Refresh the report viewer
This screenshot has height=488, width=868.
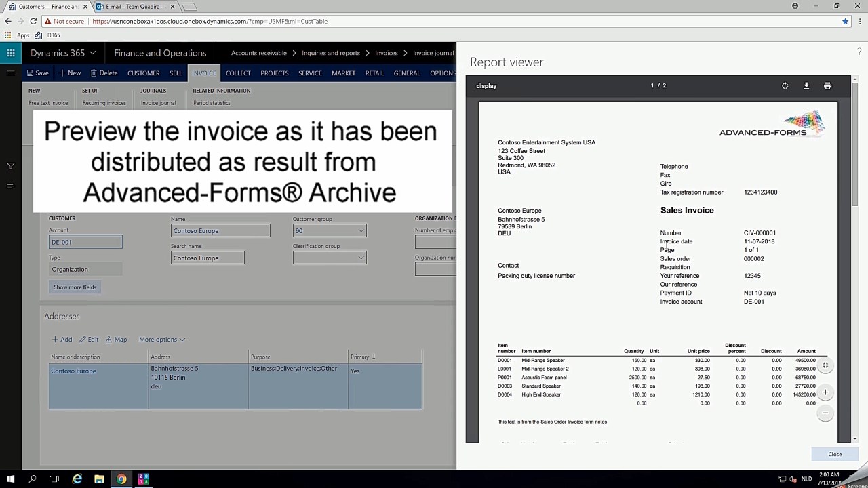[x=785, y=86]
